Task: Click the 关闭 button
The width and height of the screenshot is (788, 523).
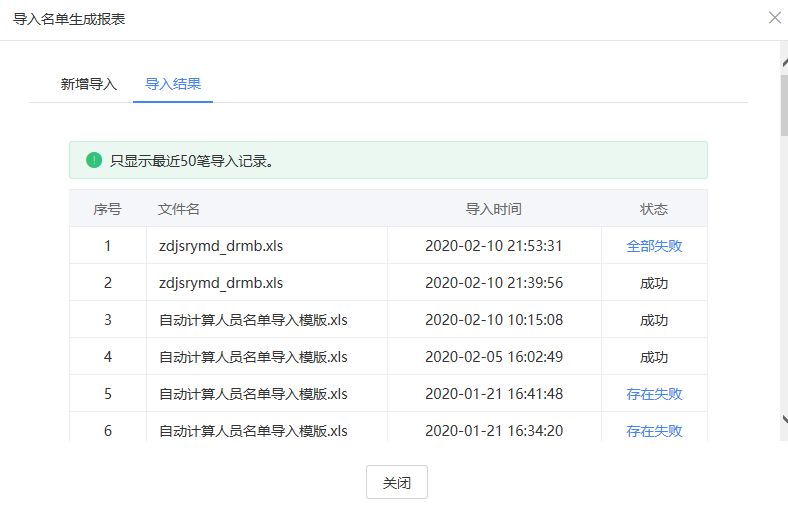Action: [x=397, y=482]
